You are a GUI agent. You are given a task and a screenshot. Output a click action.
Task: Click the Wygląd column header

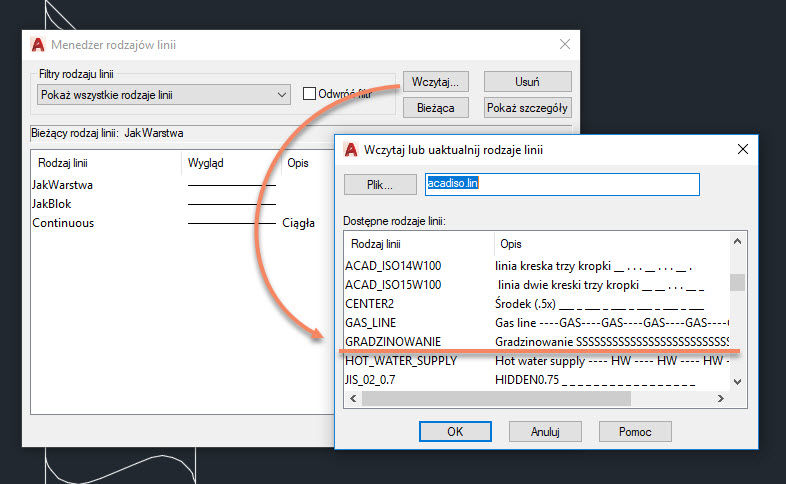231,163
